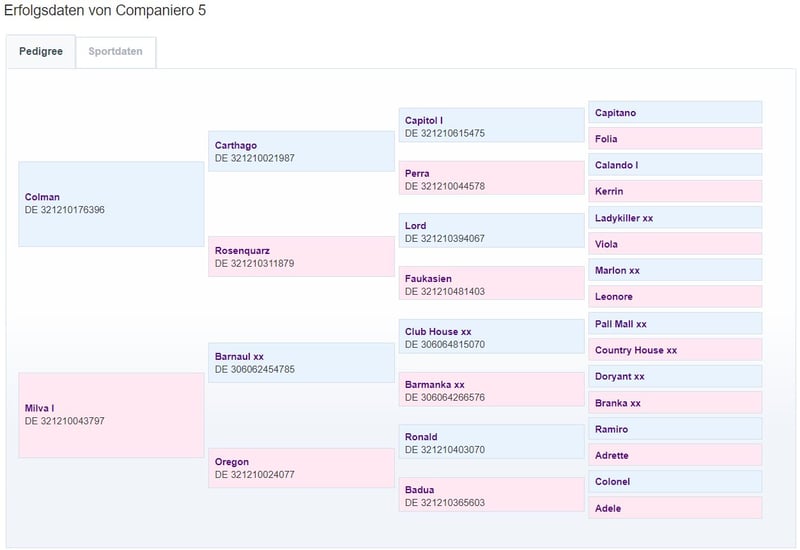Select the Pedigree tab
Screen dimensions: 800x550
pyautogui.click(x=41, y=52)
